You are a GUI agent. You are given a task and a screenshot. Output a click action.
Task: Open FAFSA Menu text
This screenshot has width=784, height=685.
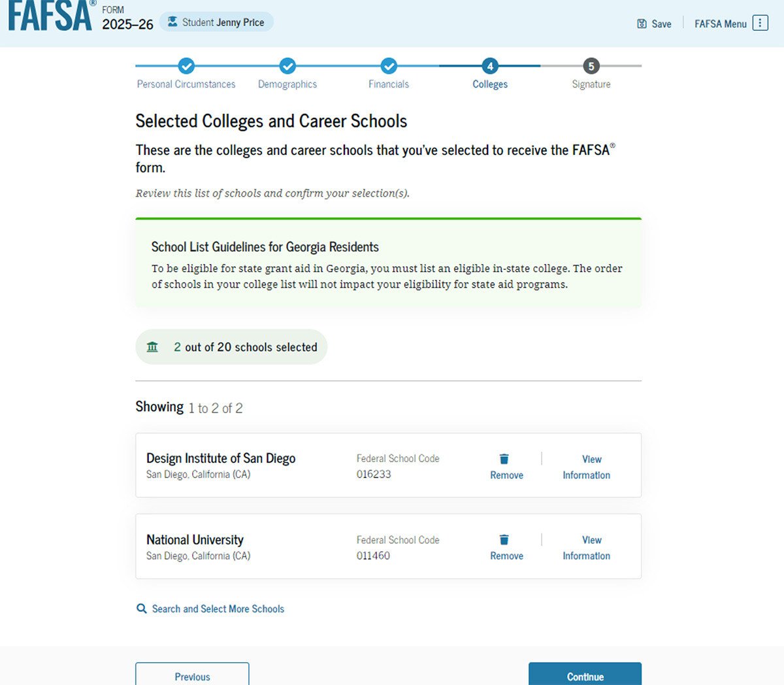pos(721,24)
